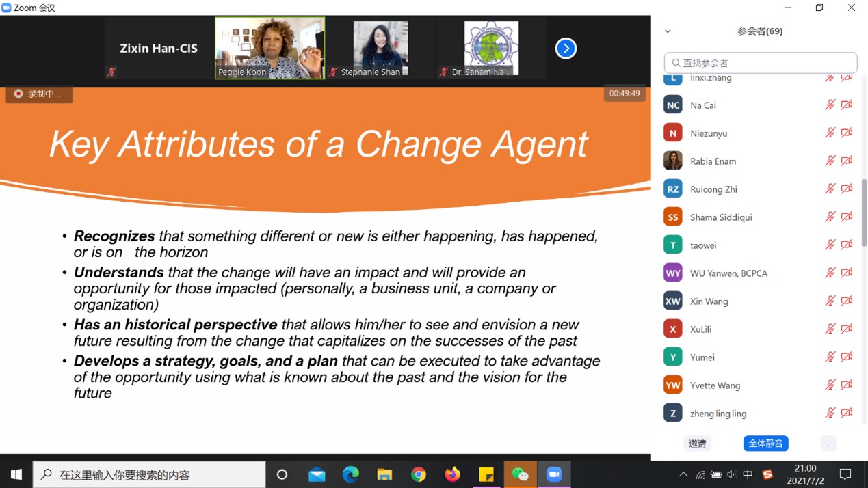Click the 邀请 invite button

click(x=697, y=444)
